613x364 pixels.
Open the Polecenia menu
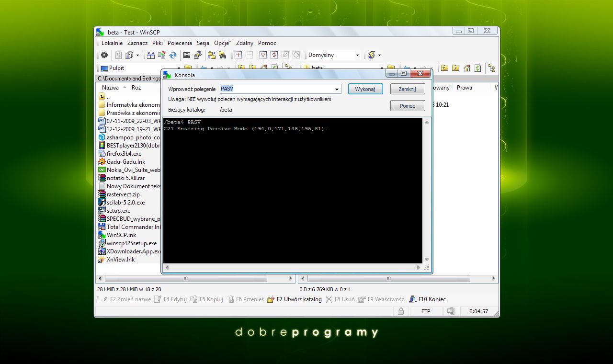(x=180, y=43)
